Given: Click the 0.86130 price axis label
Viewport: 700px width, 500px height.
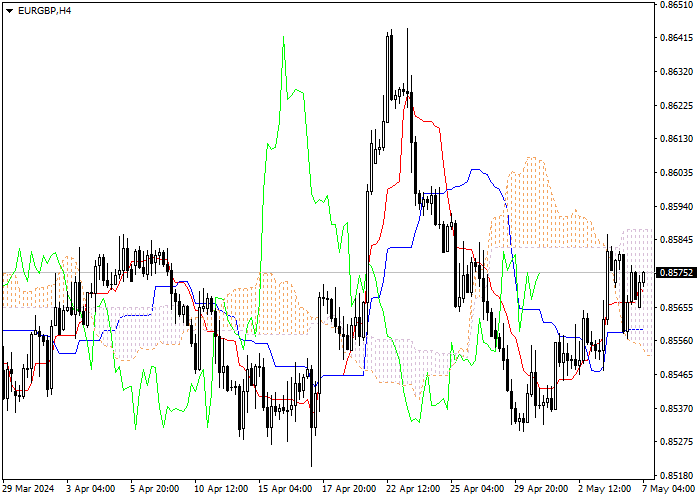Looking at the screenshot, I should point(676,139).
